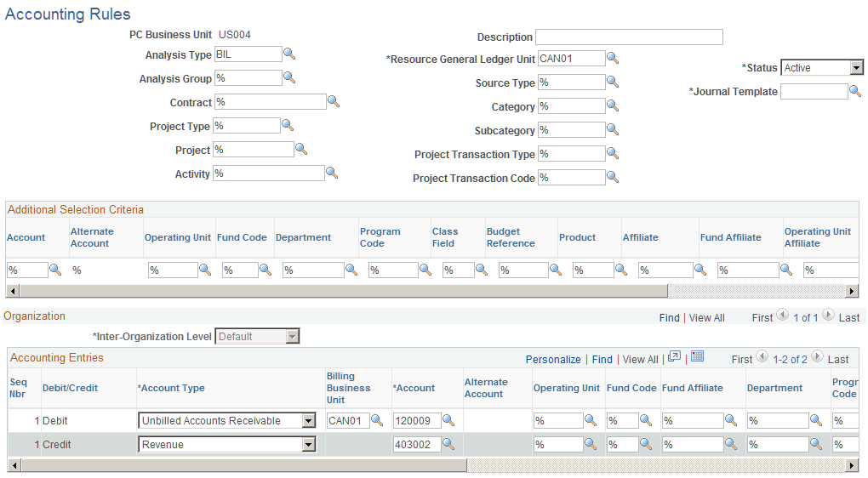Look up Project Transaction Type
The image size is (868, 478).
tap(612, 153)
